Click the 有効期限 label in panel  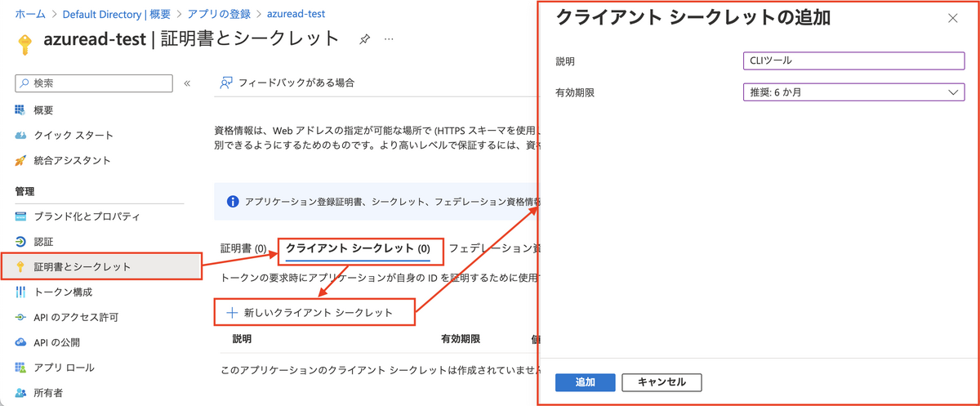(575, 92)
